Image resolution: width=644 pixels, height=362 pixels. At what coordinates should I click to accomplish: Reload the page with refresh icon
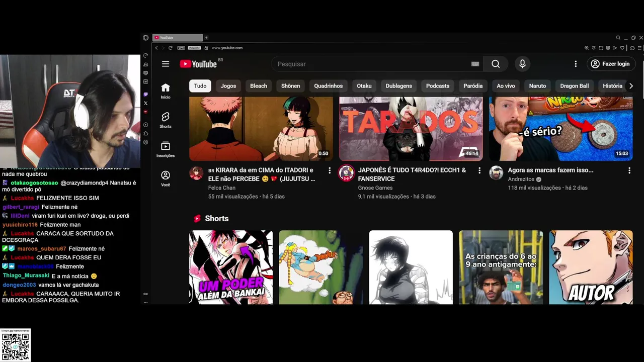[171, 48]
